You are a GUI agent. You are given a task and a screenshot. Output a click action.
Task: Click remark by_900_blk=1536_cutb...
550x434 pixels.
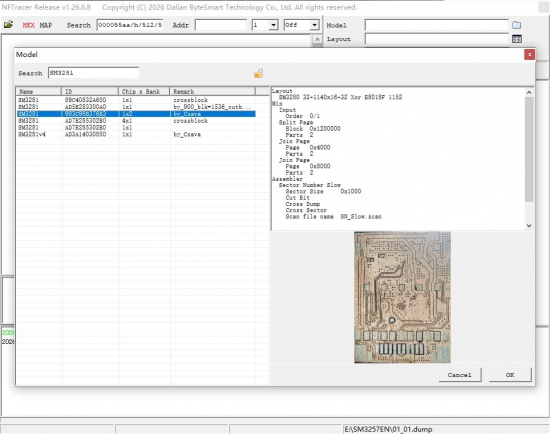click(212, 107)
